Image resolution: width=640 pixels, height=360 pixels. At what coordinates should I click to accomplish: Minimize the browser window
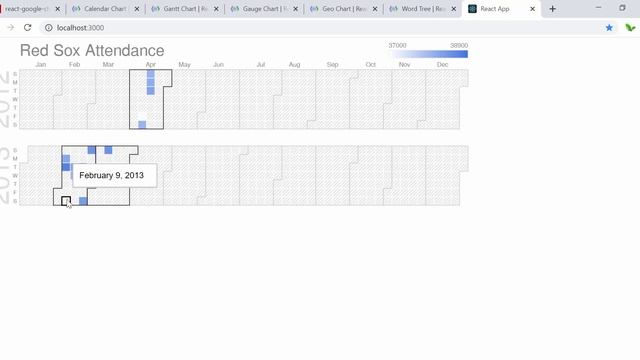(x=598, y=8)
